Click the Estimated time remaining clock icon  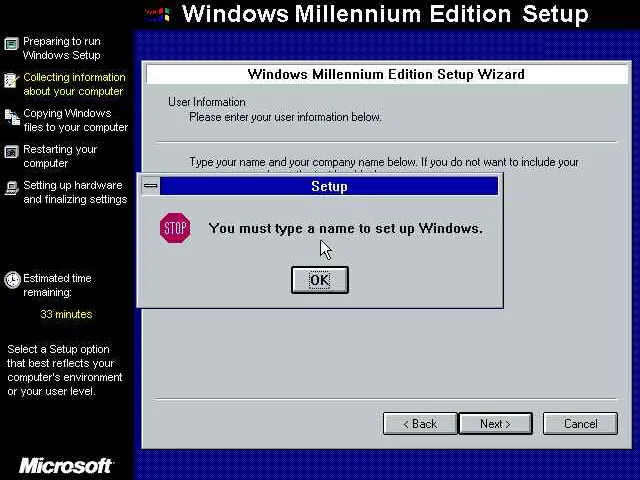tap(12, 280)
